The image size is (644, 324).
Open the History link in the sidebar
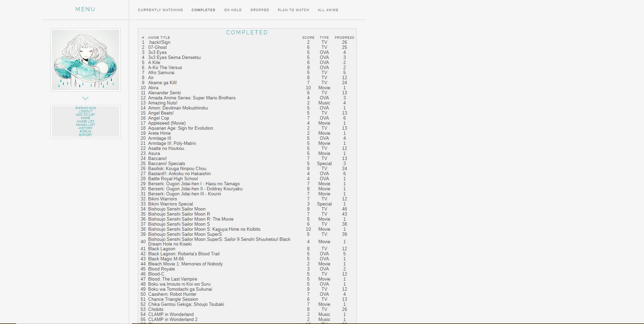pyautogui.click(x=86, y=128)
